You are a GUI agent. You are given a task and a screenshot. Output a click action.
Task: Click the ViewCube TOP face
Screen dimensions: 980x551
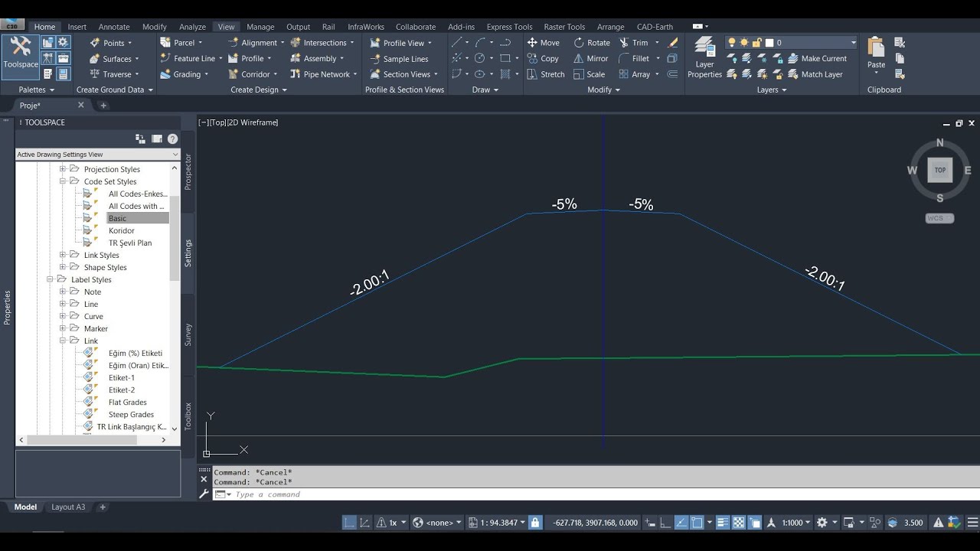tap(939, 170)
